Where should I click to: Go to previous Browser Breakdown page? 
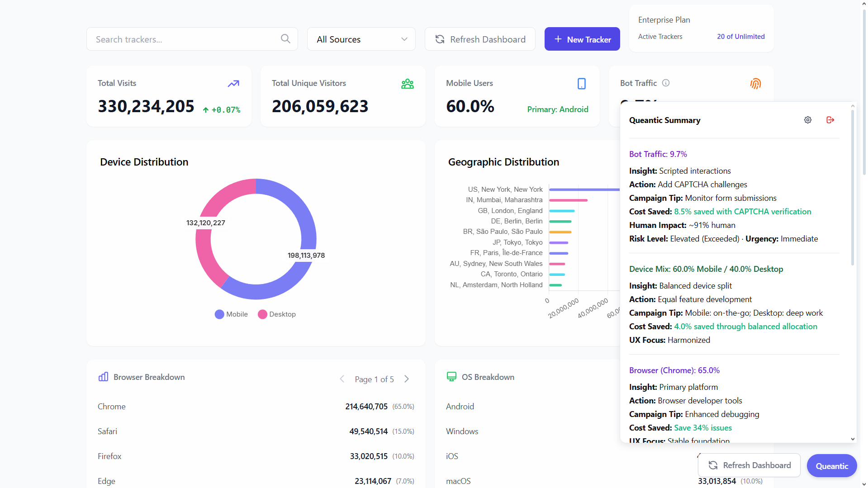pyautogui.click(x=342, y=379)
